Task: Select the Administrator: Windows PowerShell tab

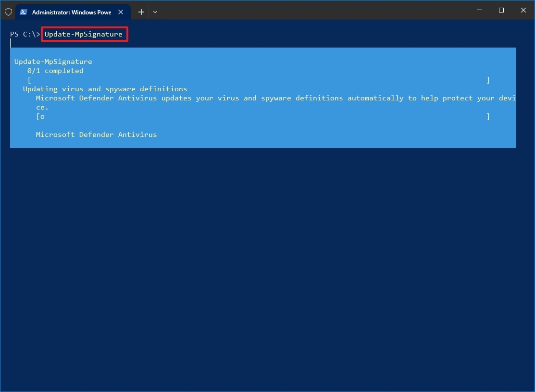Action: (73, 12)
